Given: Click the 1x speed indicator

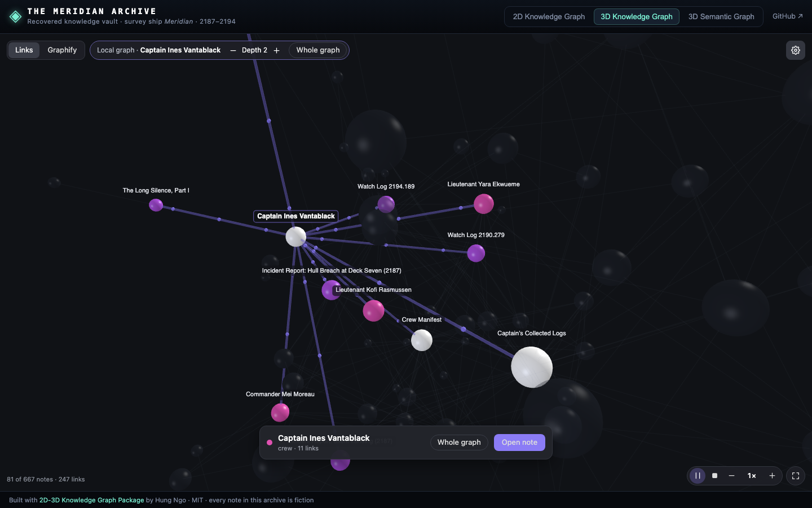Looking at the screenshot, I should 752,476.
